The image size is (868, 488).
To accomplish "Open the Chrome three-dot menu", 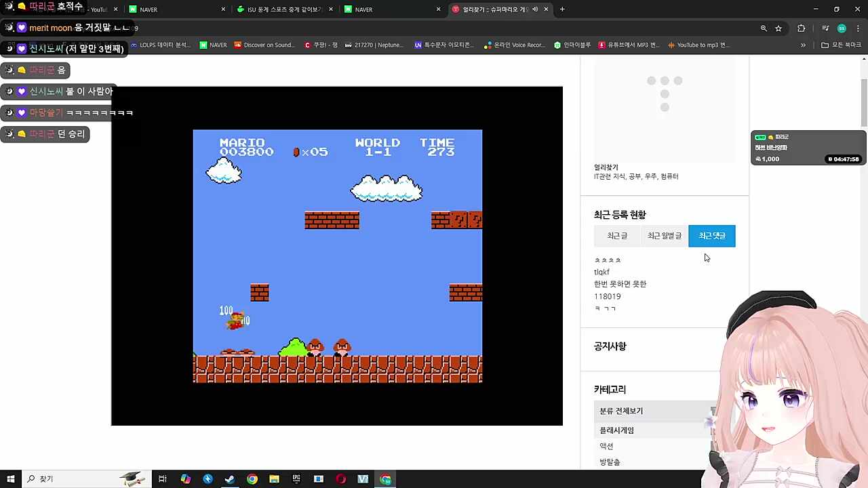I will pyautogui.click(x=857, y=28).
